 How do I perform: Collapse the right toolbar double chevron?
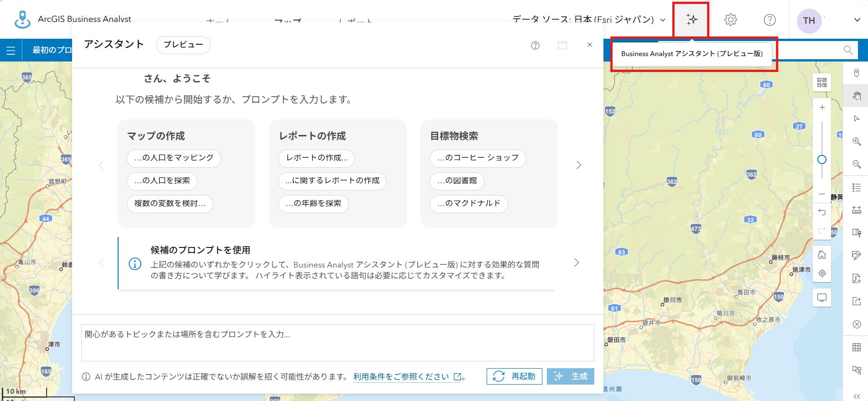857,396
